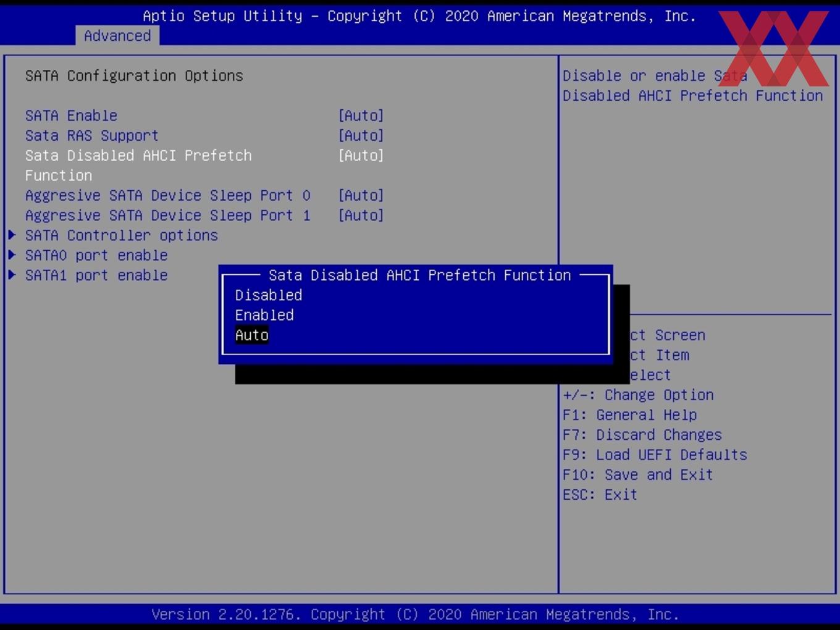Open the SATA0 port enable submenu
The width and height of the screenshot is (840, 630).
coord(96,255)
